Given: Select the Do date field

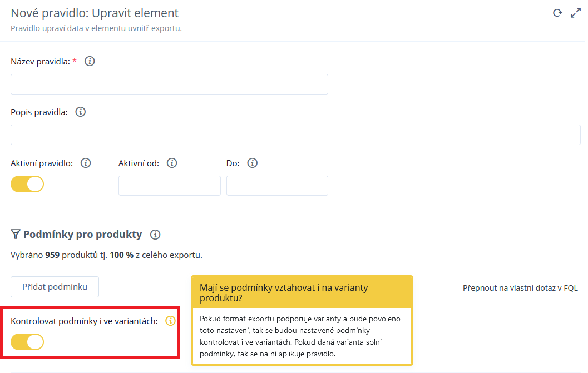Looking at the screenshot, I should tap(278, 186).
